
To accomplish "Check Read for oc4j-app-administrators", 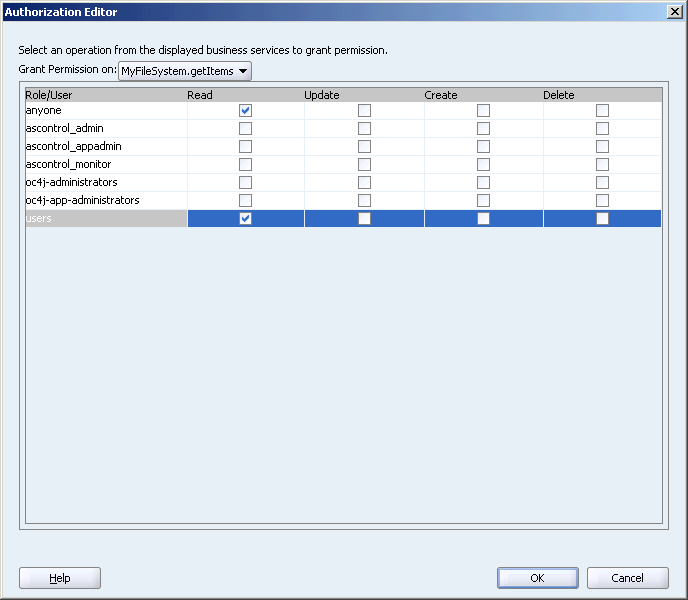I will point(245,201).
